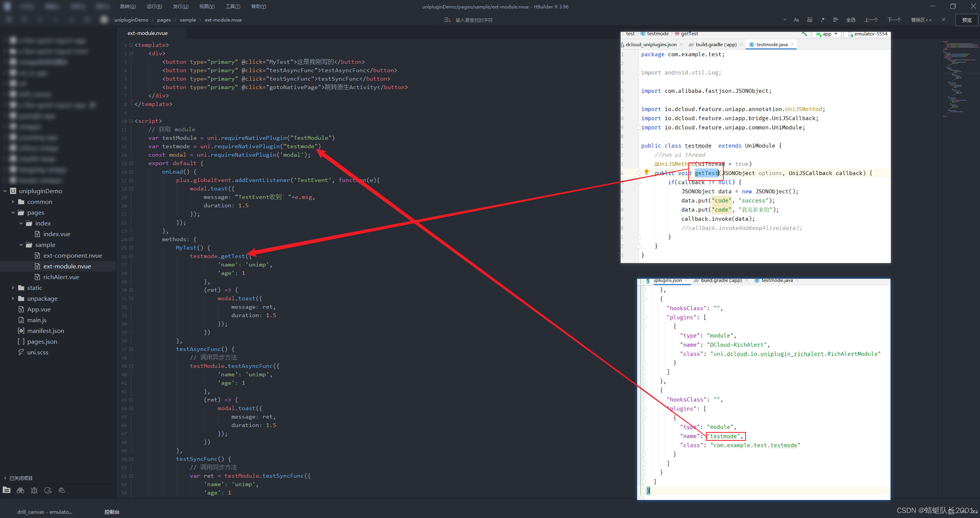Open the sync/run panel icon beside the bug
The width and height of the screenshot is (980, 518).
48,490
